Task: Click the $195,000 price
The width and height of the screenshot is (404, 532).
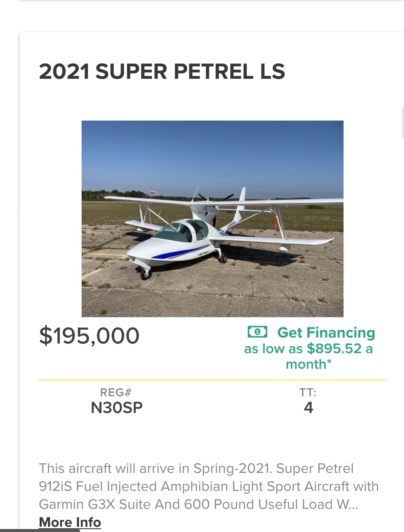Action: click(x=89, y=336)
